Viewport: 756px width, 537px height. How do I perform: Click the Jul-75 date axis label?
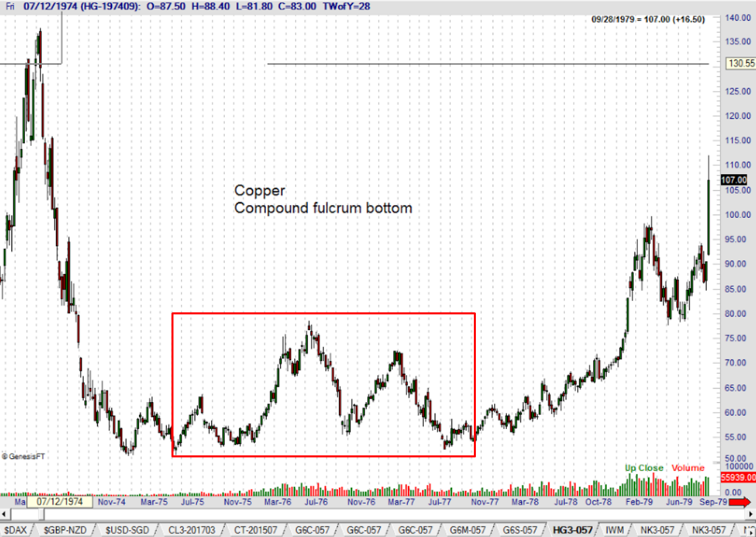click(x=192, y=502)
